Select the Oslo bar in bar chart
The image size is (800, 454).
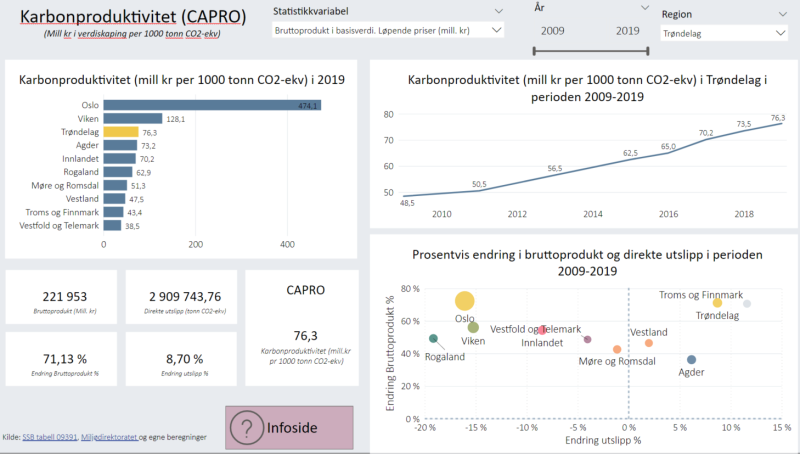pos(212,106)
